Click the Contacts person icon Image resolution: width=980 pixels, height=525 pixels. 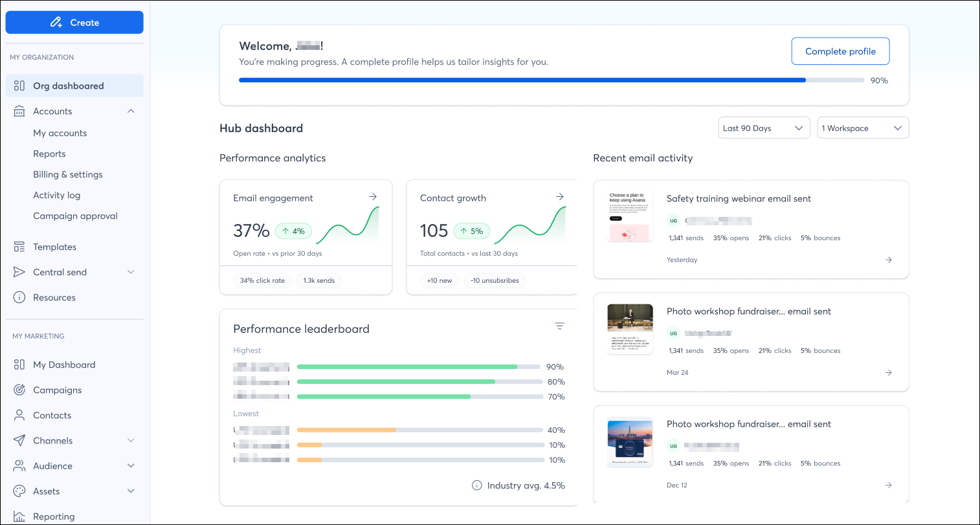[19, 416]
